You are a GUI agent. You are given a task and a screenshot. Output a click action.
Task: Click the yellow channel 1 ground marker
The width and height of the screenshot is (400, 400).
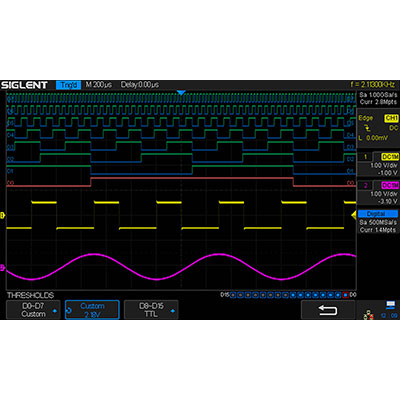click(x=3, y=215)
